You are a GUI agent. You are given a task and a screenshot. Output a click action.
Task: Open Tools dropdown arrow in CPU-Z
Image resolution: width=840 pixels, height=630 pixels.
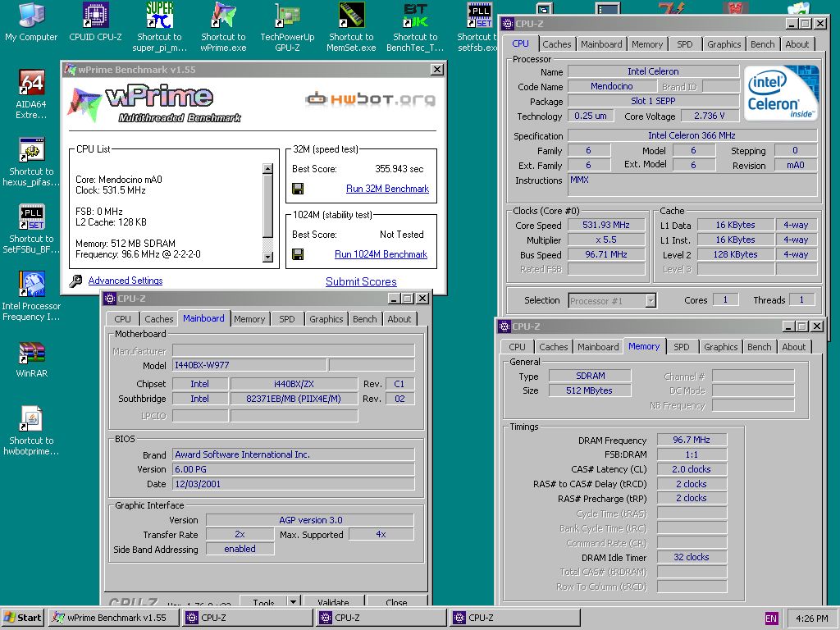coord(294,601)
